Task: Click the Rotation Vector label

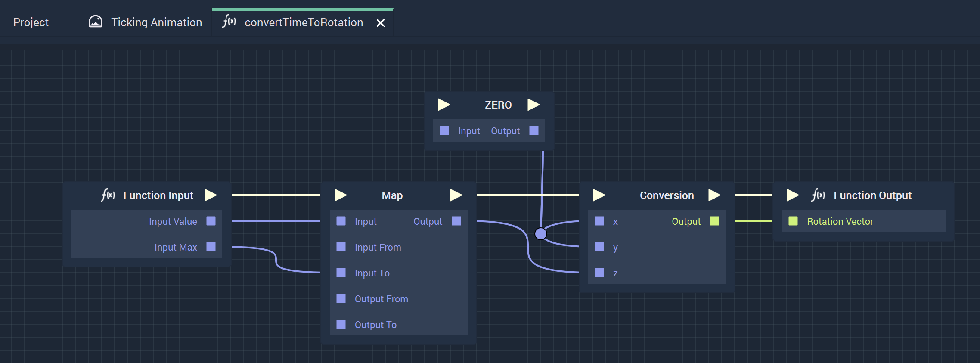Action: [840, 221]
